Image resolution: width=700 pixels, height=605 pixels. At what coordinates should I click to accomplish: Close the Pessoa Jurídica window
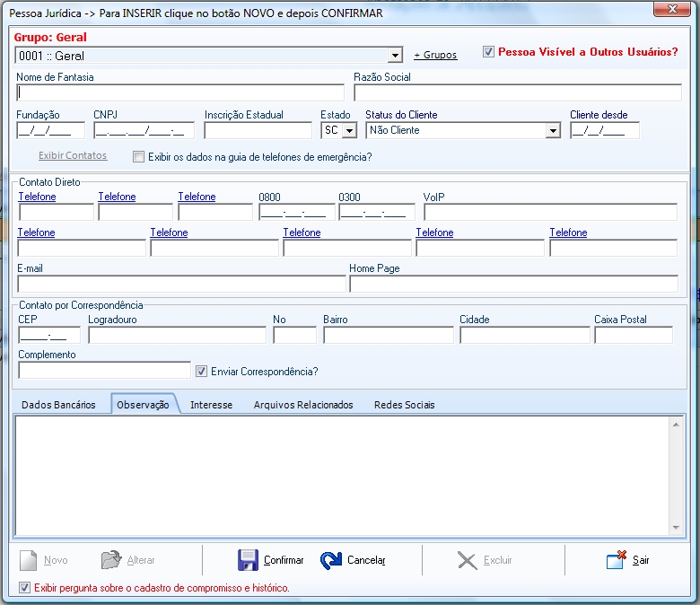[x=672, y=9]
